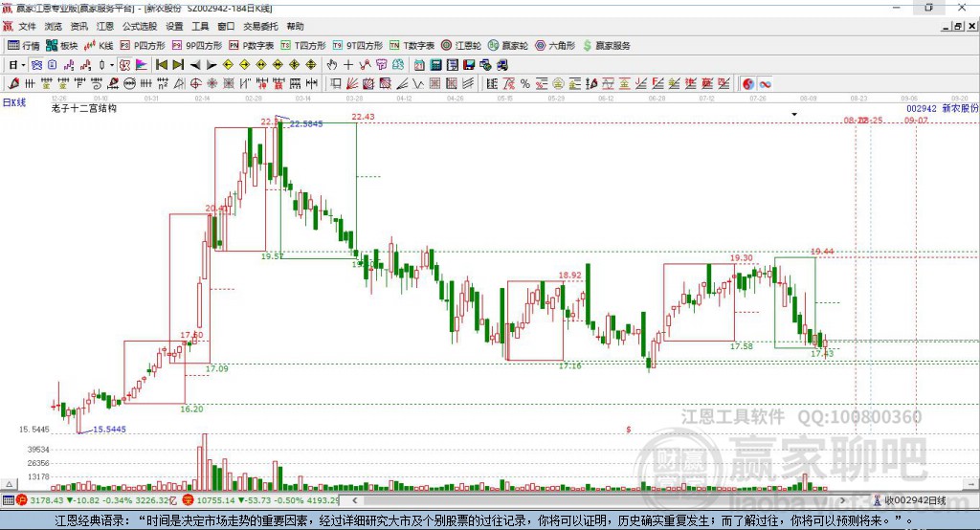Select the n² square numbers tool

click(x=163, y=84)
